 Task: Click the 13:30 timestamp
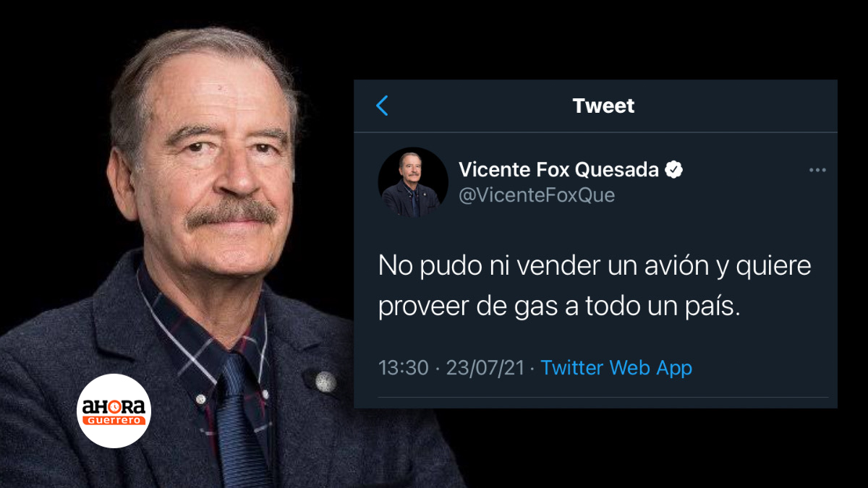[404, 368]
